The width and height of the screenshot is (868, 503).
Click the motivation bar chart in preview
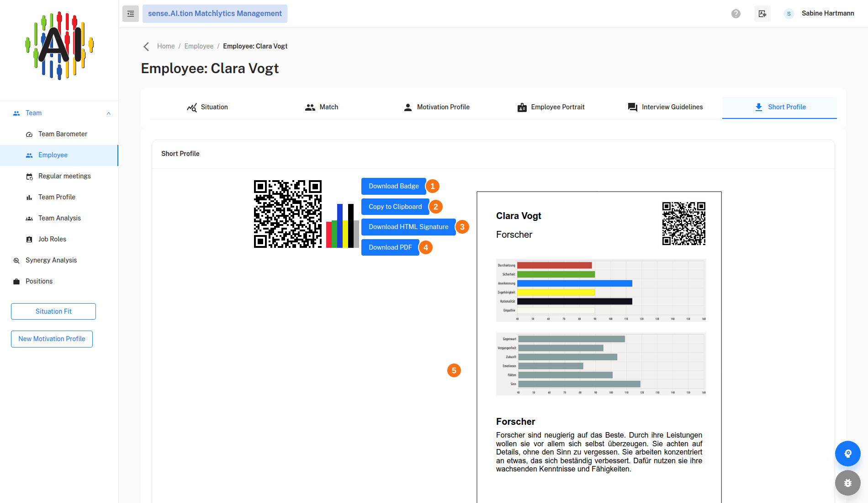[x=601, y=290]
